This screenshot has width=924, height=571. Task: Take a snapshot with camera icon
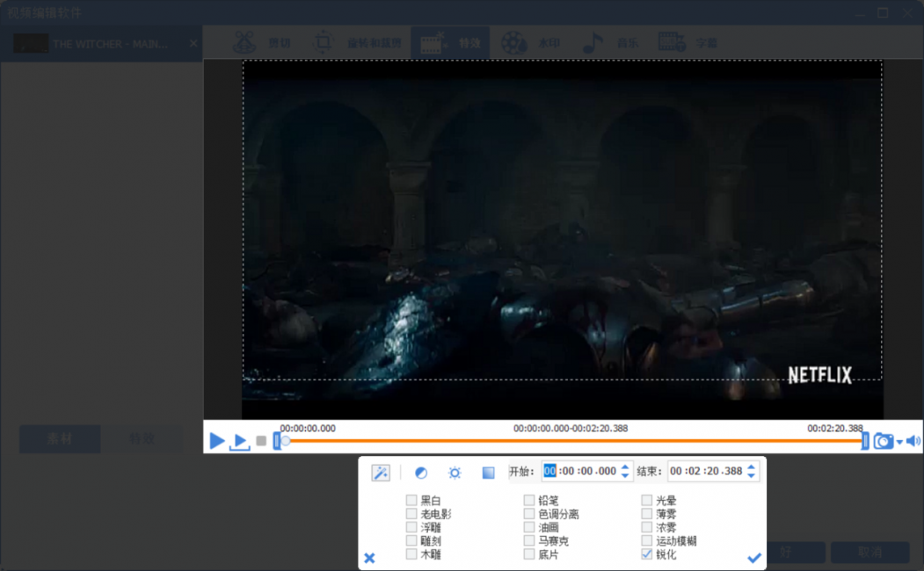[x=883, y=441]
